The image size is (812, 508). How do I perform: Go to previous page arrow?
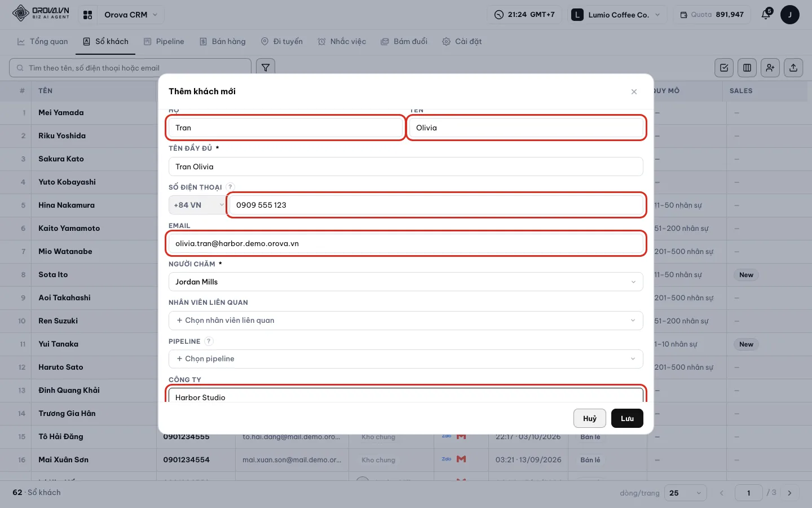click(x=721, y=493)
